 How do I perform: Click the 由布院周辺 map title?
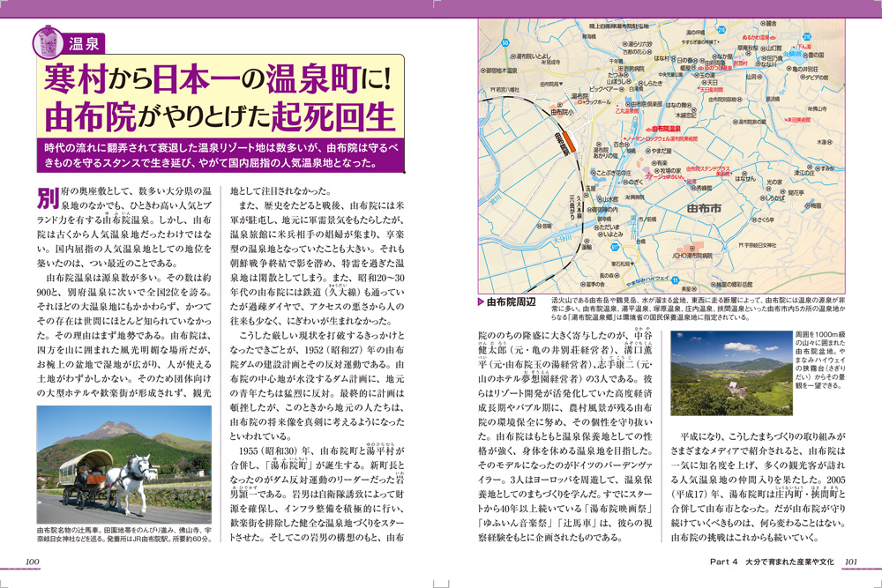511,301
